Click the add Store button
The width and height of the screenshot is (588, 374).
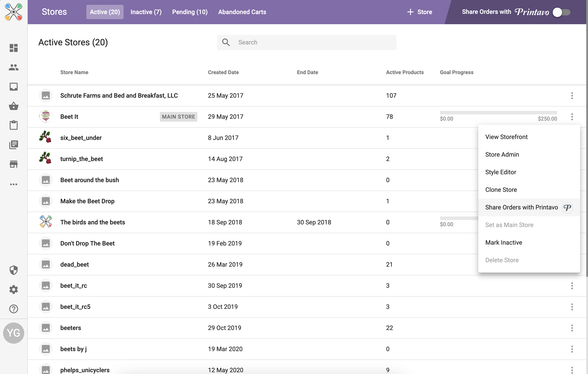coord(420,12)
